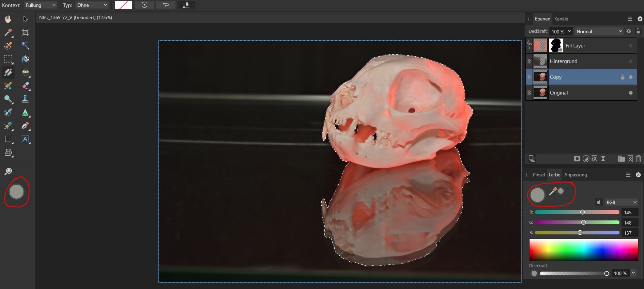Image resolution: width=644 pixels, height=289 pixels.
Task: Hide the Original layer via visibility dot
Action: point(631,93)
